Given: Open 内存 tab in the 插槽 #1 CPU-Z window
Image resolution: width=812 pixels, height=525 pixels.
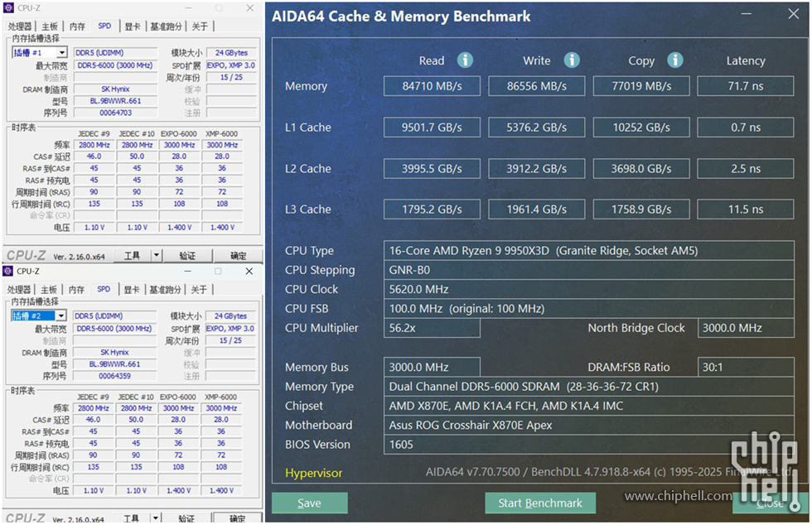Looking at the screenshot, I should point(77,26).
